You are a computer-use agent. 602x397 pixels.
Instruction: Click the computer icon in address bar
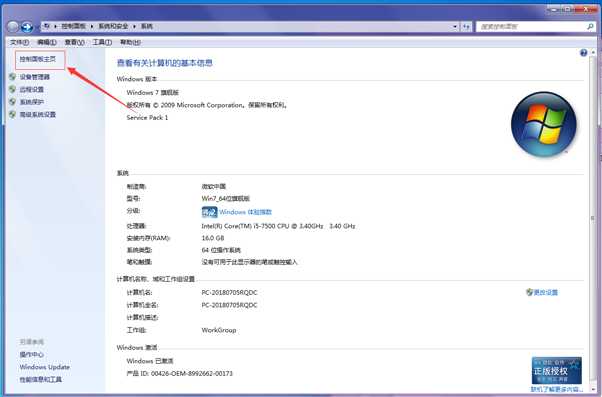(x=46, y=26)
